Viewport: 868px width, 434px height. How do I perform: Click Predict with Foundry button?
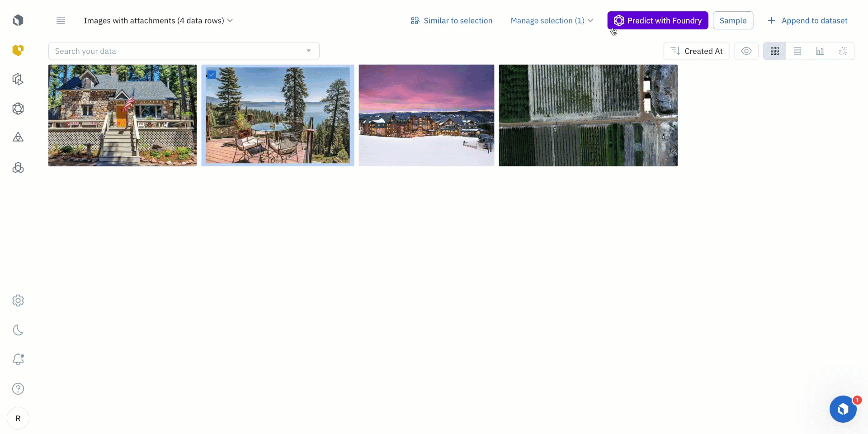(x=658, y=20)
